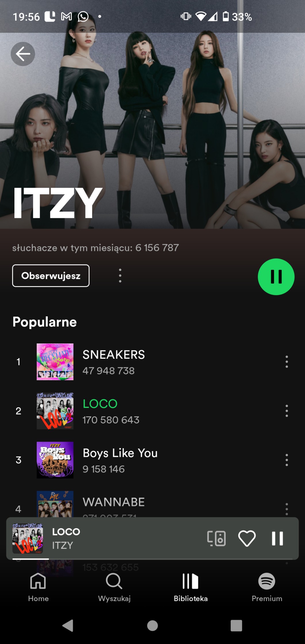Open the connect to device icon
Image resolution: width=305 pixels, height=644 pixels.
point(216,538)
